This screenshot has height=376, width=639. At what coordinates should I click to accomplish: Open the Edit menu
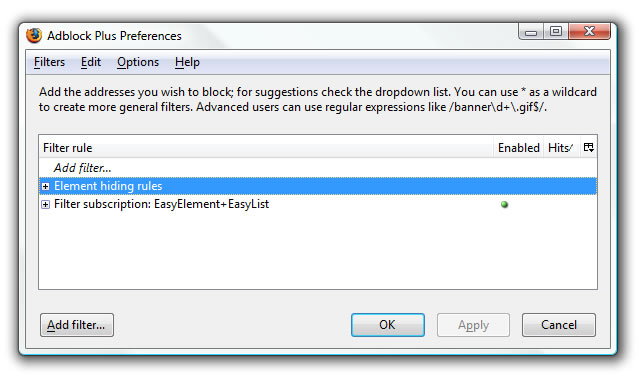click(x=90, y=62)
